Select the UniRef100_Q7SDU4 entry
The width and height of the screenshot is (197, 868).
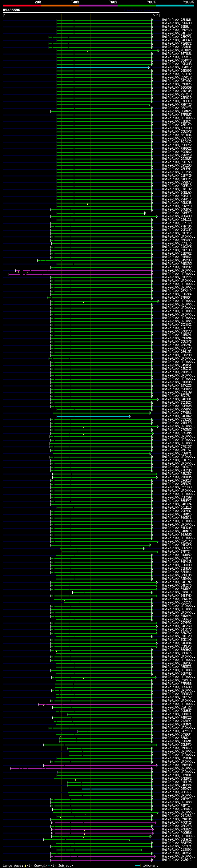point(177,758)
